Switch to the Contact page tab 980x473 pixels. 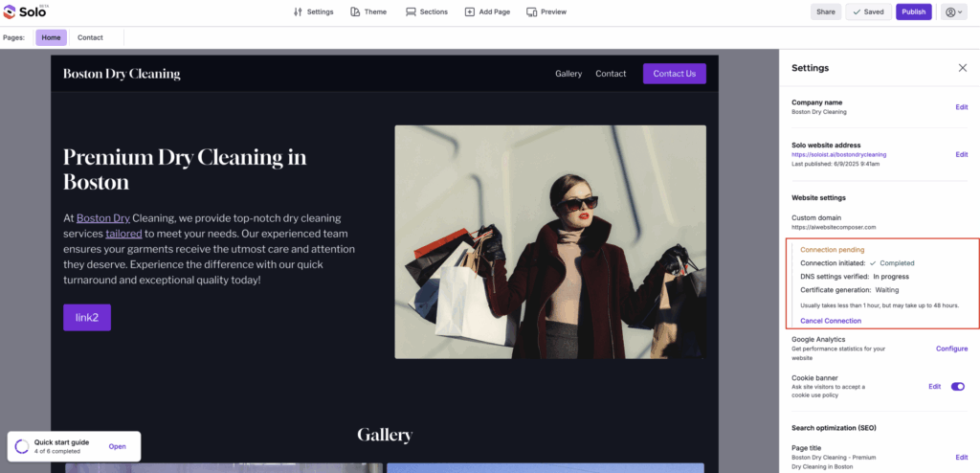(x=90, y=37)
